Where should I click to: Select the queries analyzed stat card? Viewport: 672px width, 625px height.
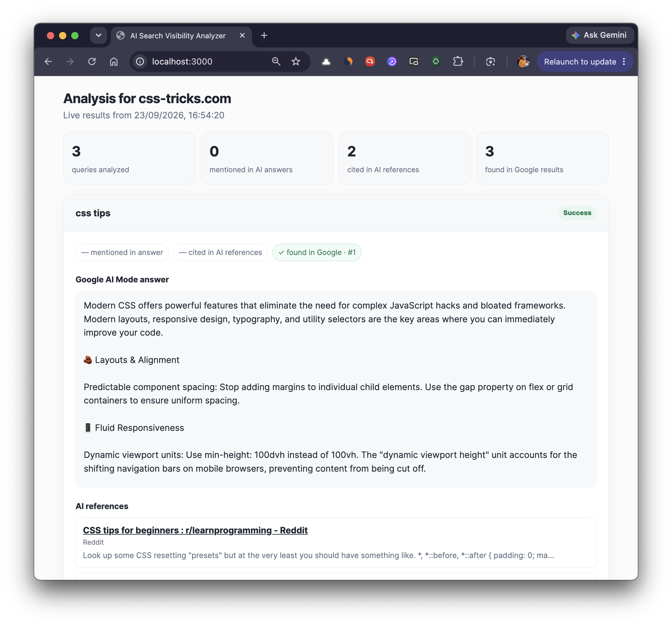(129, 158)
